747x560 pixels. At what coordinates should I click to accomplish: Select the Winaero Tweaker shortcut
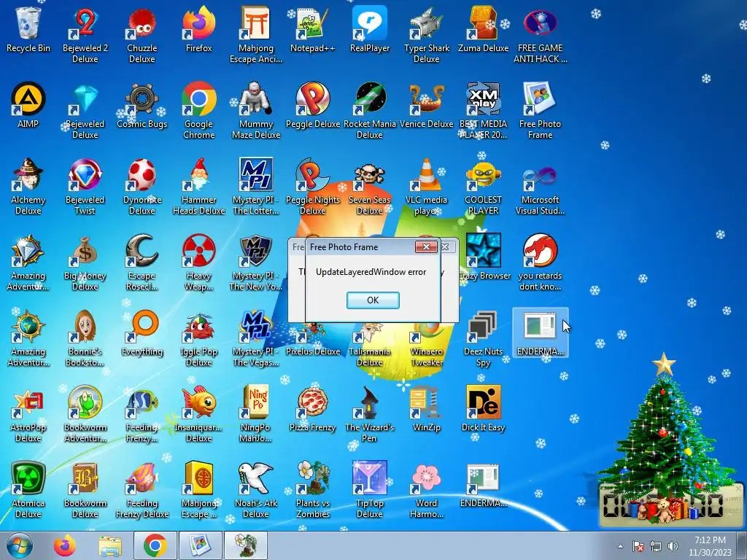tap(426, 338)
